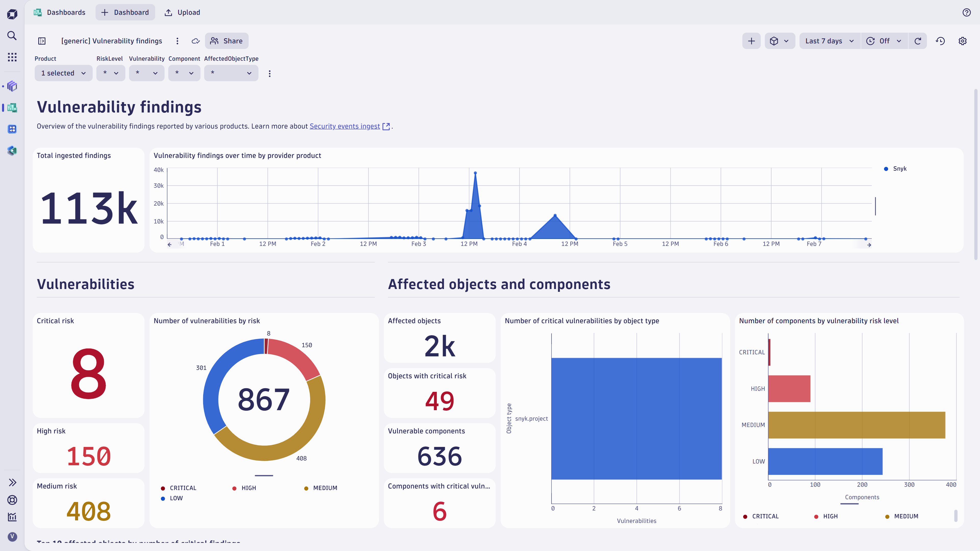980x551 pixels.
Task: Click the Share button
Action: pos(227,41)
